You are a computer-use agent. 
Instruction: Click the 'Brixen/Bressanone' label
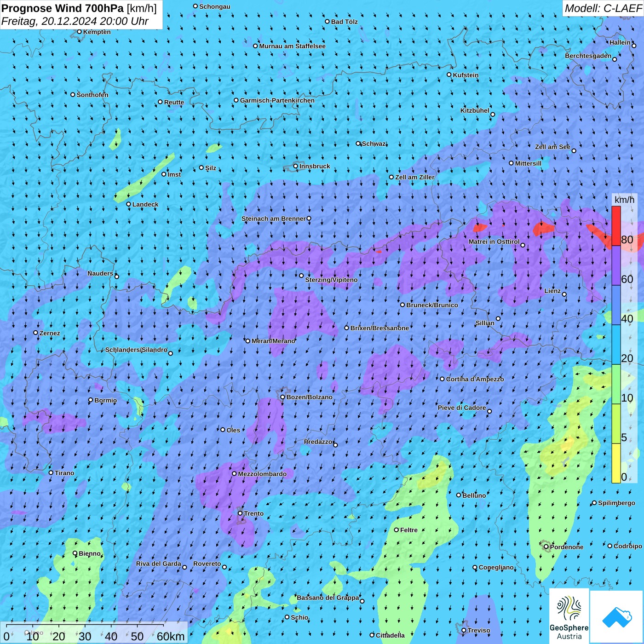click(379, 328)
